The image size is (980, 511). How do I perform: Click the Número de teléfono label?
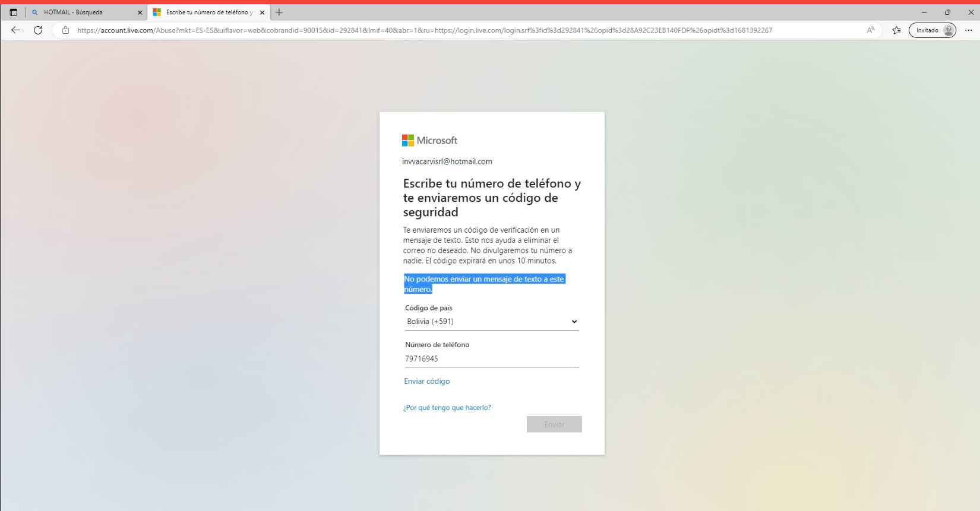point(437,345)
